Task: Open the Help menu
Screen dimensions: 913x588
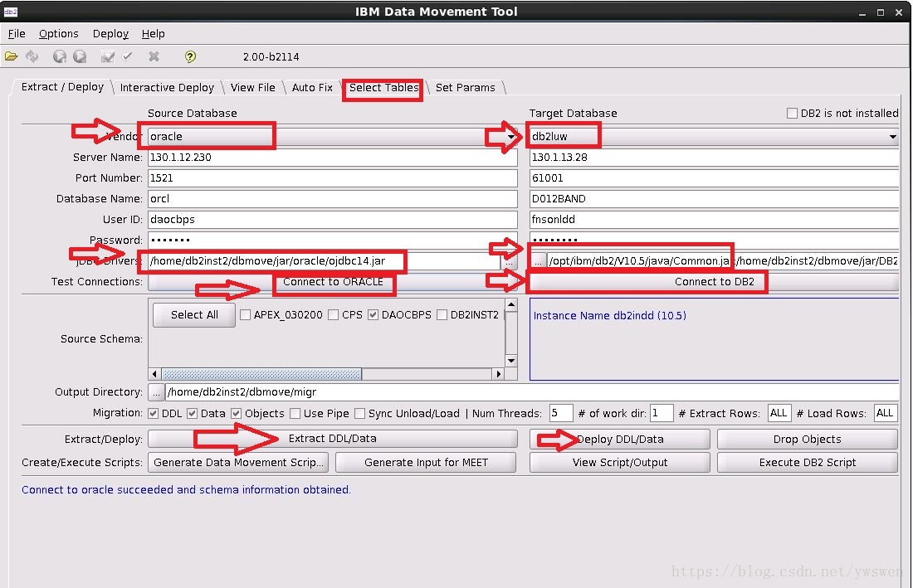Action: [x=154, y=34]
